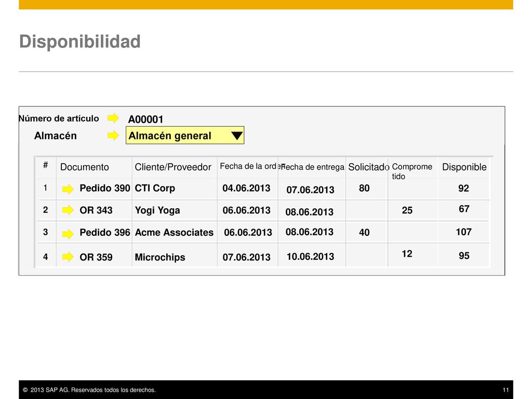Click the Disponible column header
This screenshot has height=399, width=532.
coord(464,167)
